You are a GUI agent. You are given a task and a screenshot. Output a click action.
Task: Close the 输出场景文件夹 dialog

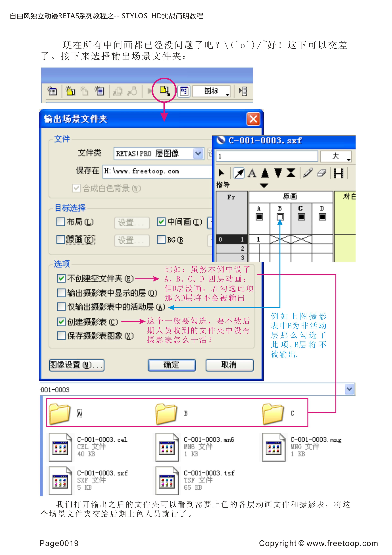click(x=253, y=119)
